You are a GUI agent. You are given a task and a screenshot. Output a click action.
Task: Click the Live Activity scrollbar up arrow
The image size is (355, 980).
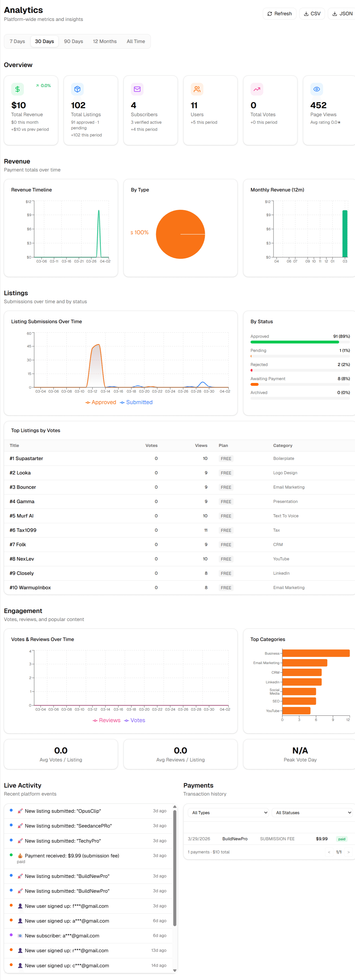pos(175,807)
